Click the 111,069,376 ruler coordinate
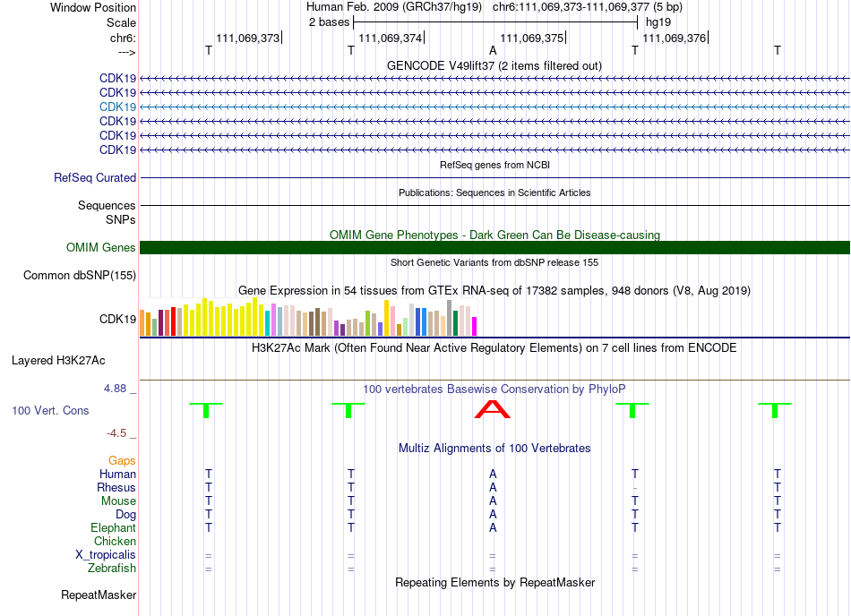Screen dimensions: 851x616 [x=675, y=38]
